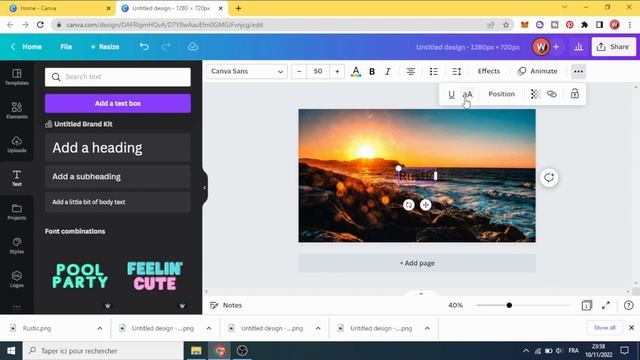The image size is (640, 360).
Task: Open the Notes panel
Action: 226,305
